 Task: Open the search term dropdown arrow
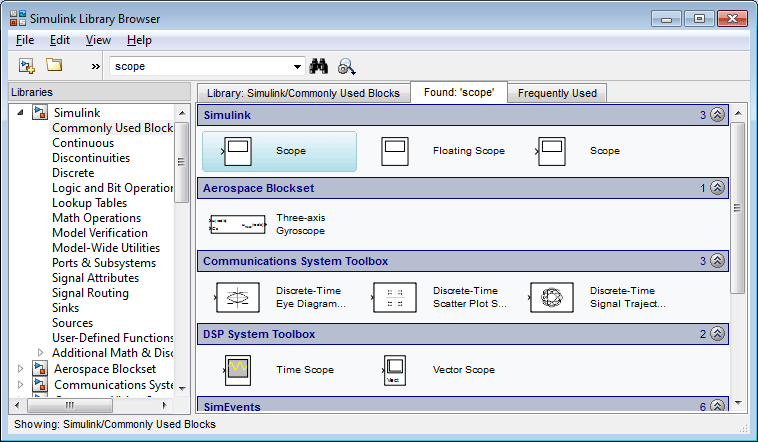297,67
